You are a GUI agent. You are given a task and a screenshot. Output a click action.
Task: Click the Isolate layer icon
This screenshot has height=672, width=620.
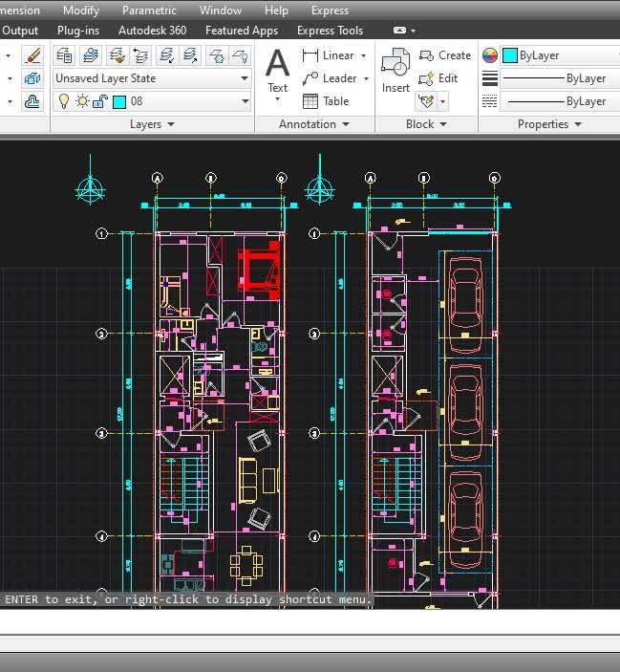tap(166, 55)
